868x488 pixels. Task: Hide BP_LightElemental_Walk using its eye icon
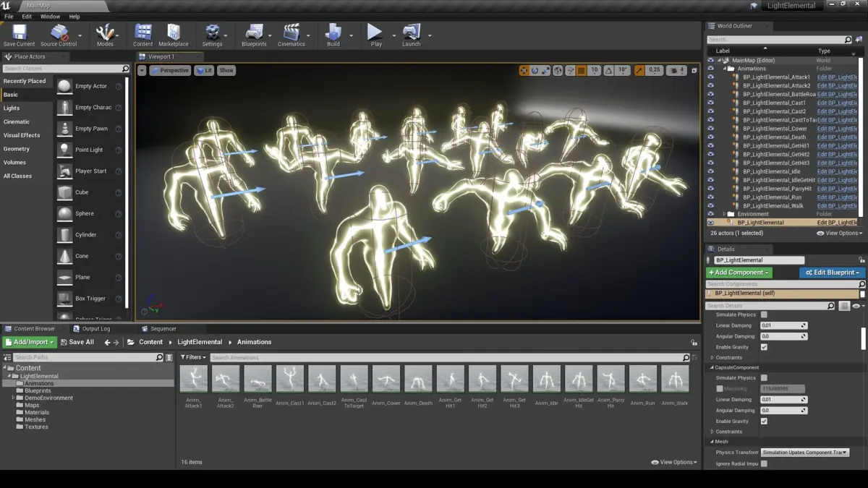pos(710,206)
